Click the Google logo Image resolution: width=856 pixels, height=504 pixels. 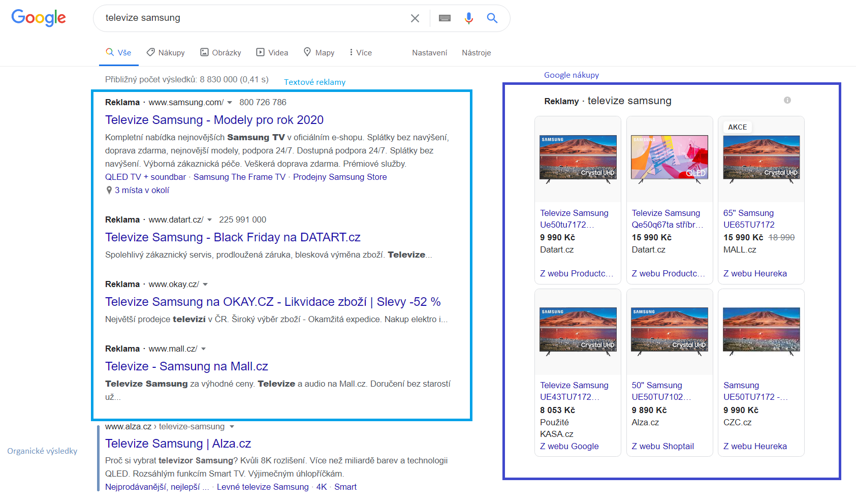tap(39, 18)
